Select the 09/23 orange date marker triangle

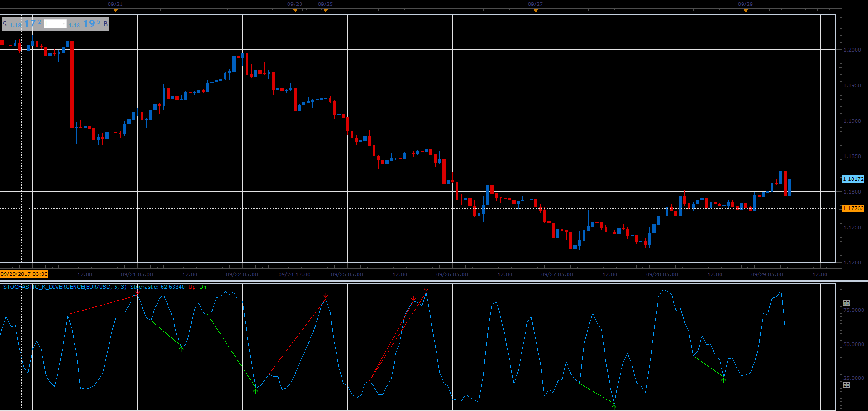point(295,11)
